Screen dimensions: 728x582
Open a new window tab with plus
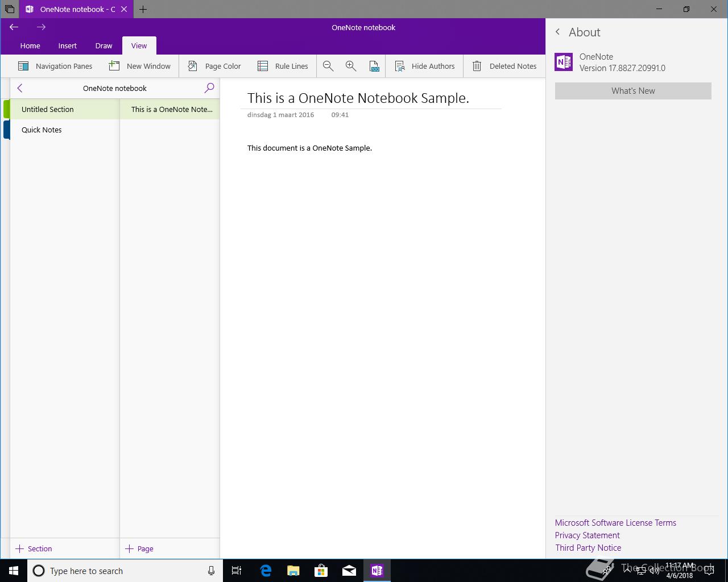[x=143, y=9]
